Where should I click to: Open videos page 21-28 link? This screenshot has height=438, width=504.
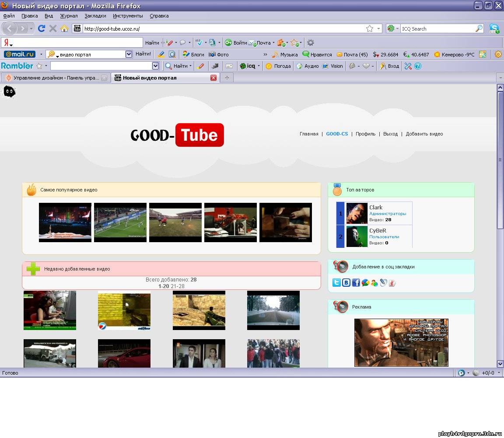[178, 286]
